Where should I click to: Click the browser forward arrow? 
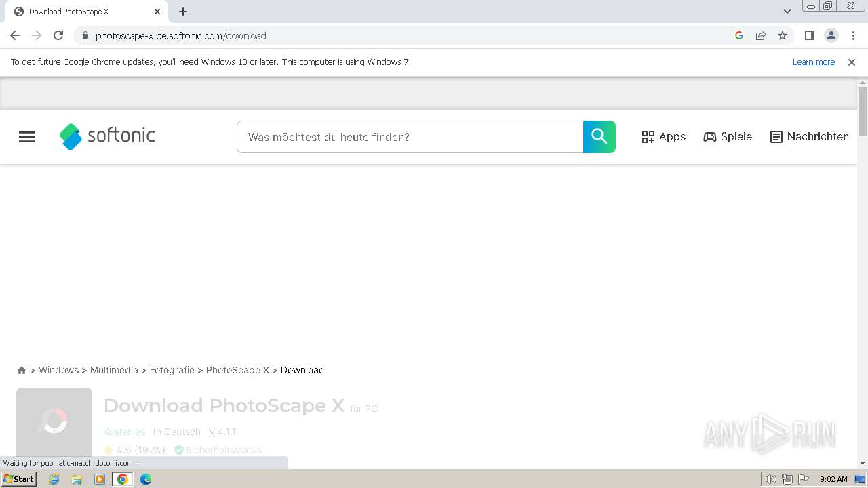tap(37, 36)
